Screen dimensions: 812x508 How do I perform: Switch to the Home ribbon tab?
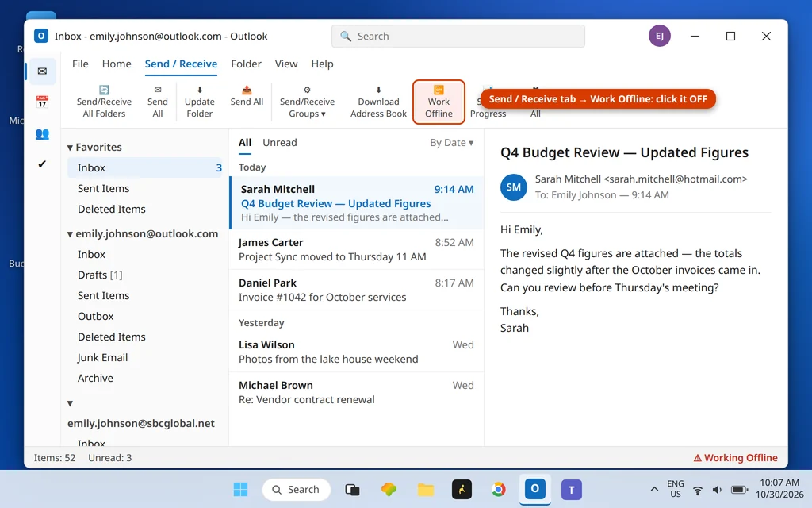117,63
